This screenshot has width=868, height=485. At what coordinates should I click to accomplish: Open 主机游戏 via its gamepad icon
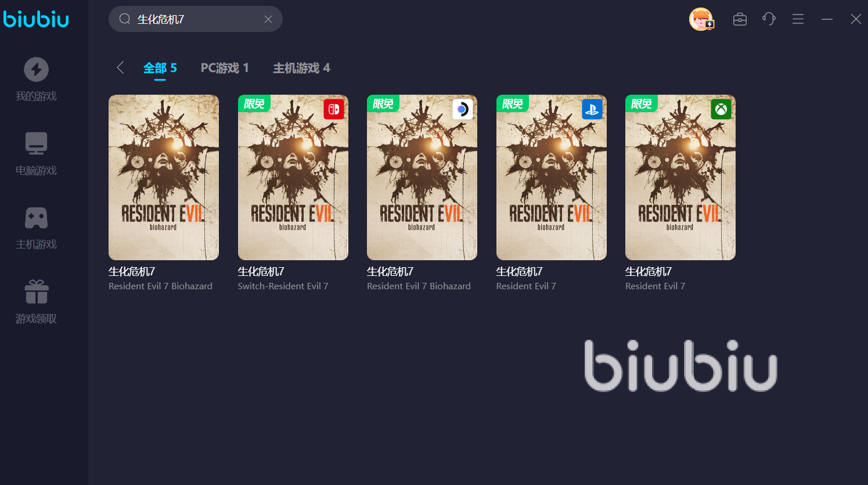click(x=36, y=218)
